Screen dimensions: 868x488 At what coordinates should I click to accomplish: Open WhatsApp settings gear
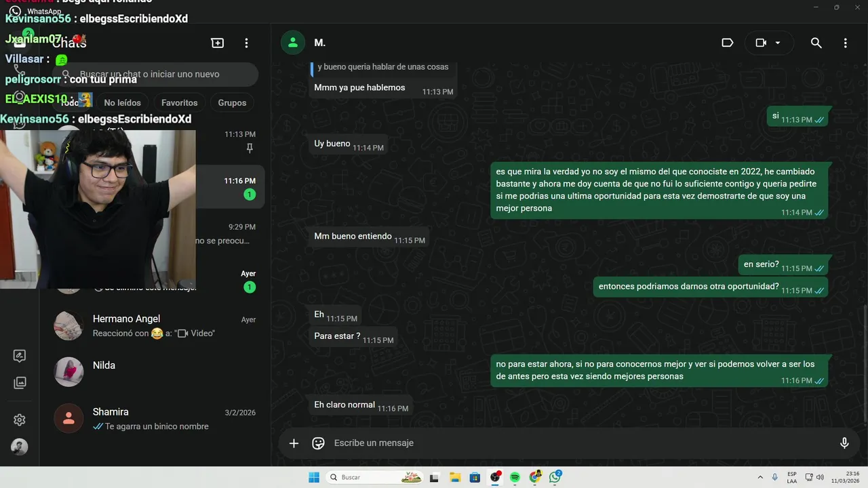pos(20,420)
